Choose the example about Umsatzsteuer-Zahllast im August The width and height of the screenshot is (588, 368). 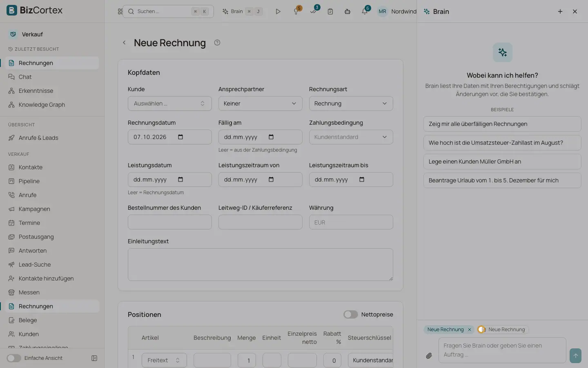click(x=502, y=143)
